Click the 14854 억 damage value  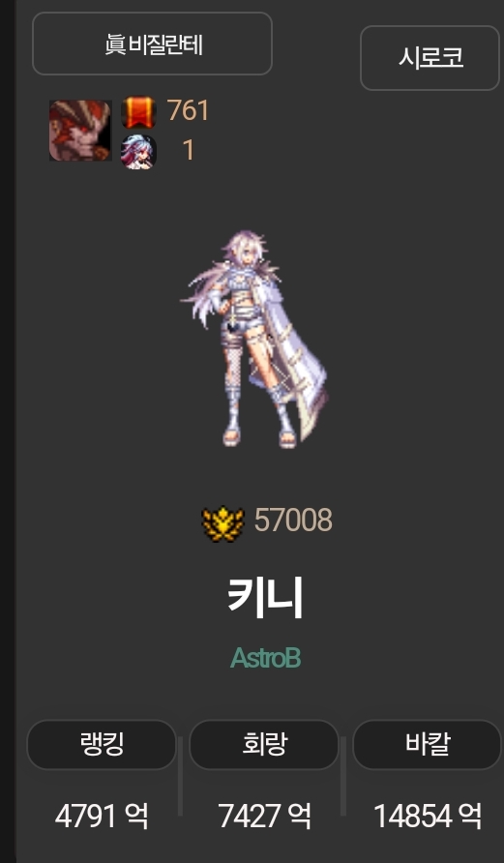(x=428, y=817)
